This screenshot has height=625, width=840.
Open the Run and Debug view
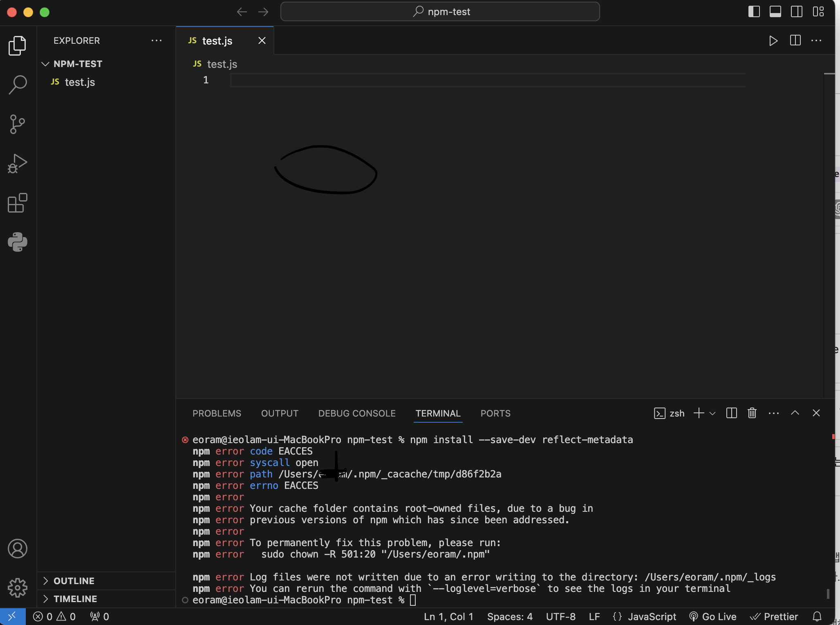pyautogui.click(x=18, y=164)
